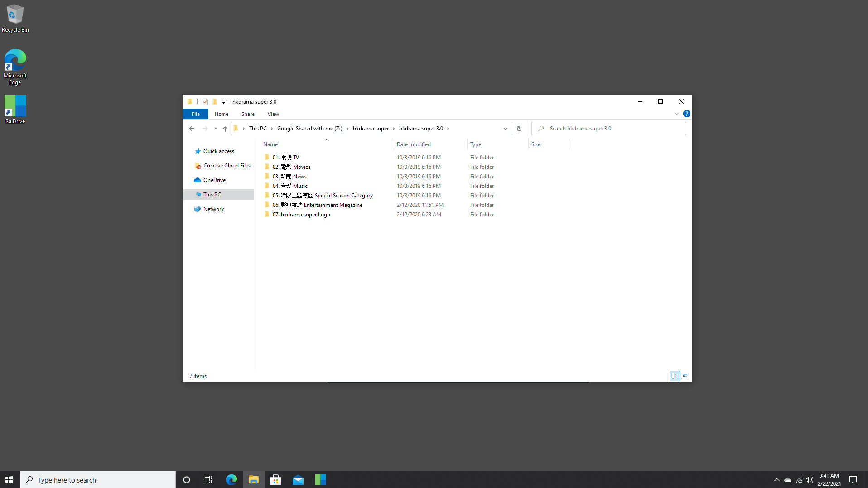
Task: Switch to the View ribbon tab
Action: coord(273,114)
